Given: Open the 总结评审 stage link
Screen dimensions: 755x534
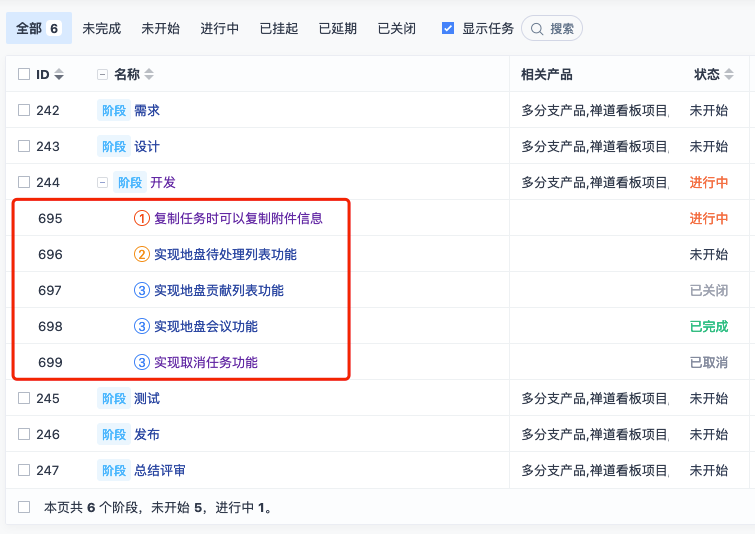Looking at the screenshot, I should pyautogui.click(x=160, y=470).
